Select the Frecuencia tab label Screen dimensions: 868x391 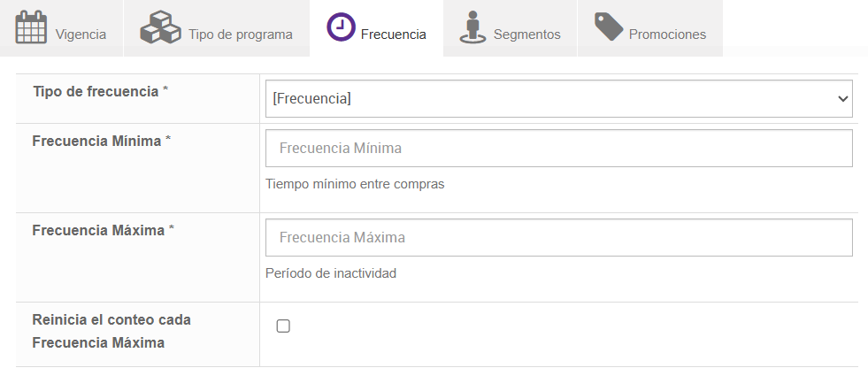click(393, 34)
